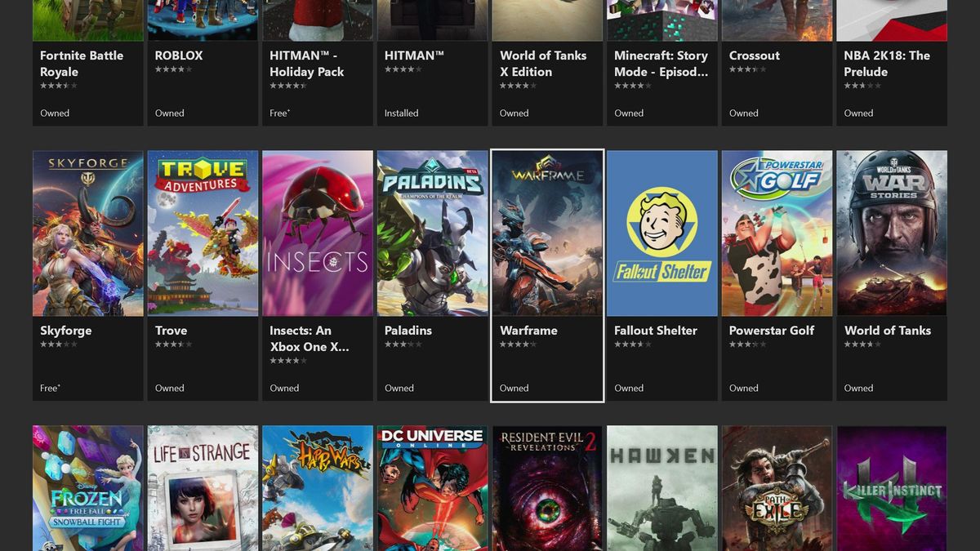Open the Life is Strange cover art
Image resolution: width=980 pixels, height=551 pixels.
pyautogui.click(x=202, y=488)
